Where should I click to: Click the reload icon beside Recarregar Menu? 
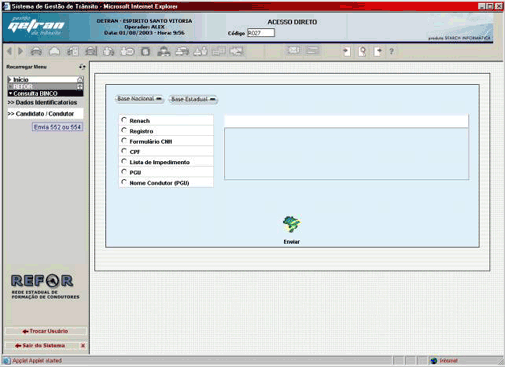point(82,67)
